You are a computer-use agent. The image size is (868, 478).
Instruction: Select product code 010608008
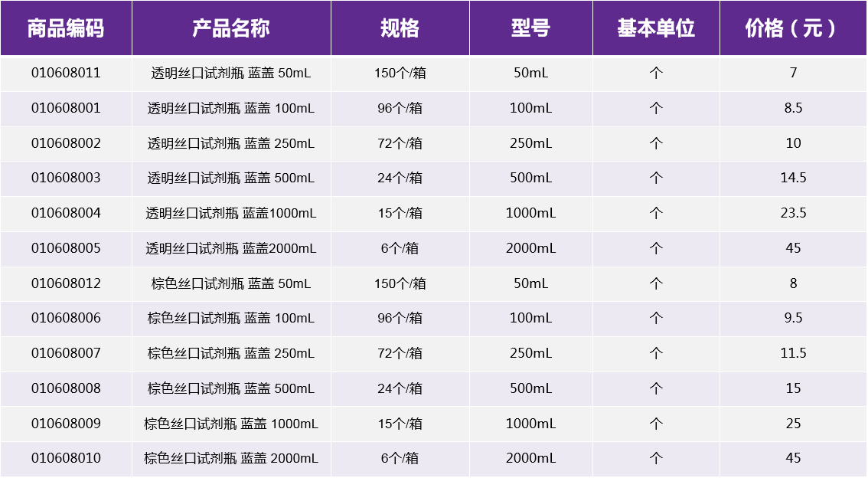point(66,388)
